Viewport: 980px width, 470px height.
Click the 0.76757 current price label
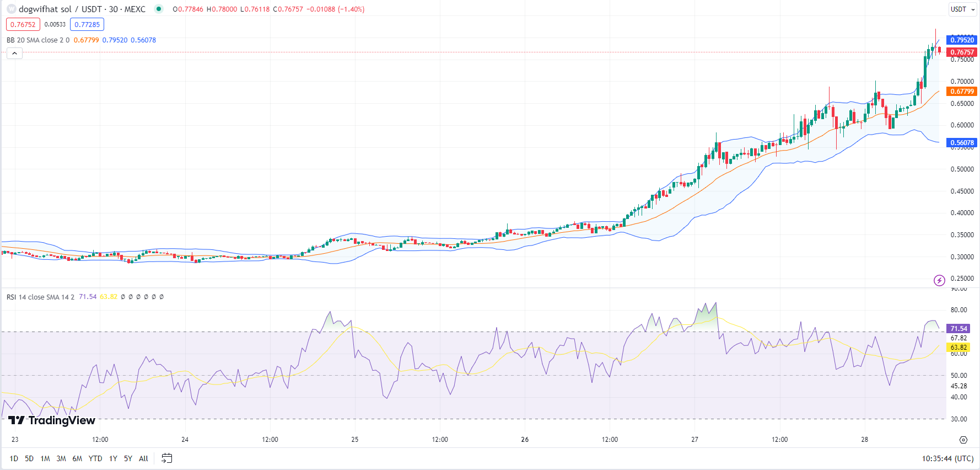(962, 52)
